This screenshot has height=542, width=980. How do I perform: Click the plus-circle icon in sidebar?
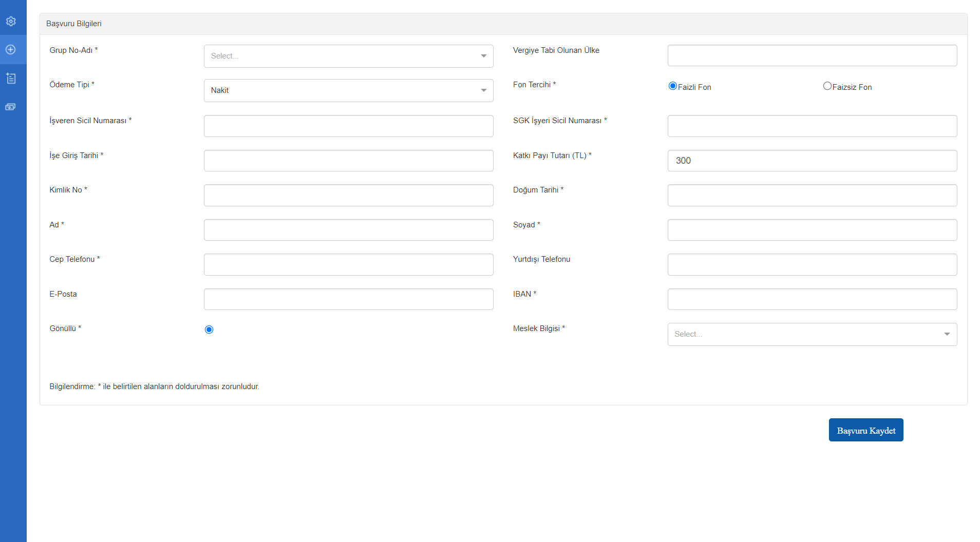[x=11, y=50]
